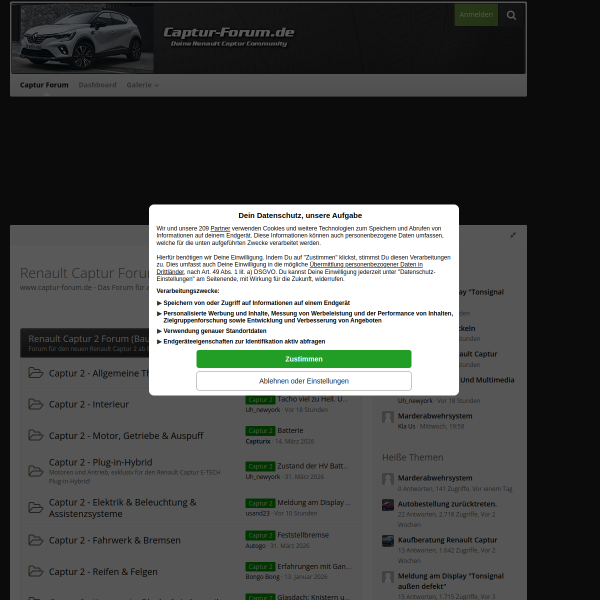The width and height of the screenshot is (600, 600).
Task: Open the Feststellbremse thread
Action: 303,535
